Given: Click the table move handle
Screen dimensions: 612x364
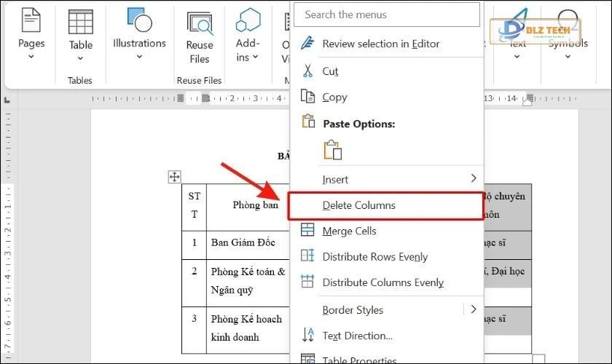Looking at the screenshot, I should [174, 177].
